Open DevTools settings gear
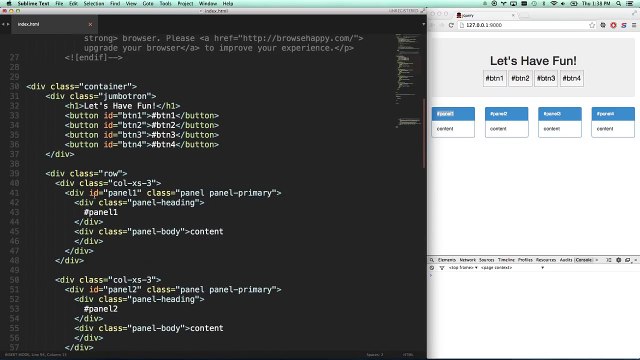This screenshot has height=360, width=640. [618, 260]
